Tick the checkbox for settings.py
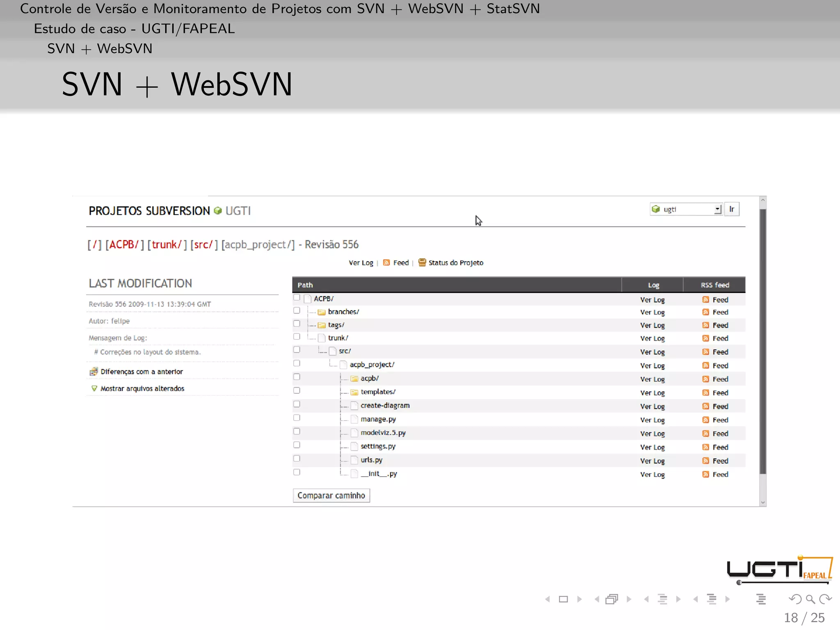The height and width of the screenshot is (630, 840). 297,445
